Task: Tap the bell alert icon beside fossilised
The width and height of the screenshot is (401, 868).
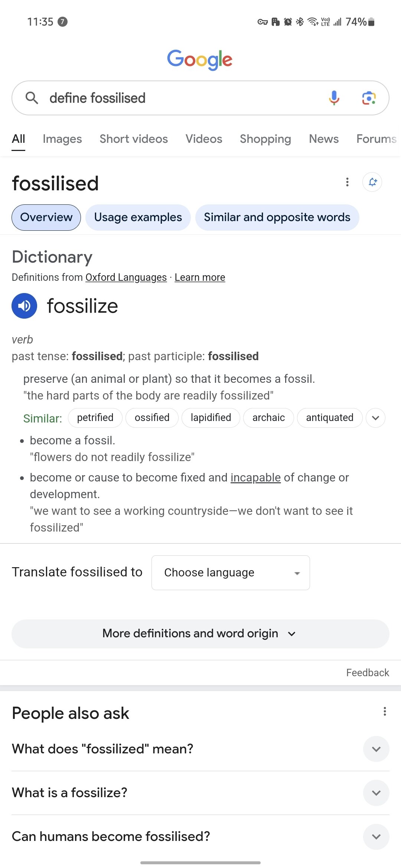Action: (x=372, y=182)
